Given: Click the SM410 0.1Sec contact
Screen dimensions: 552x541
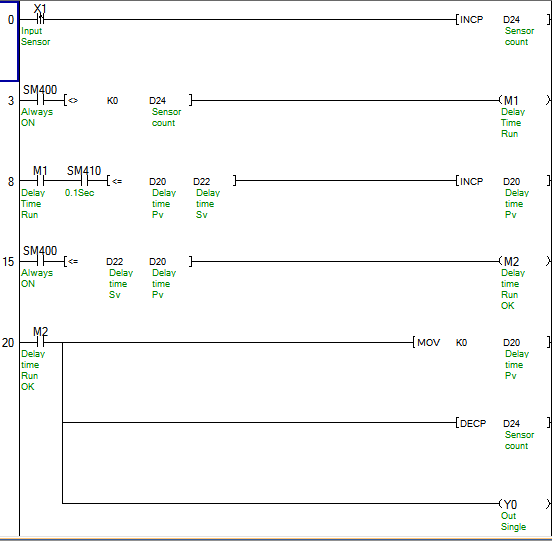Looking at the screenshot, I should point(84,181).
